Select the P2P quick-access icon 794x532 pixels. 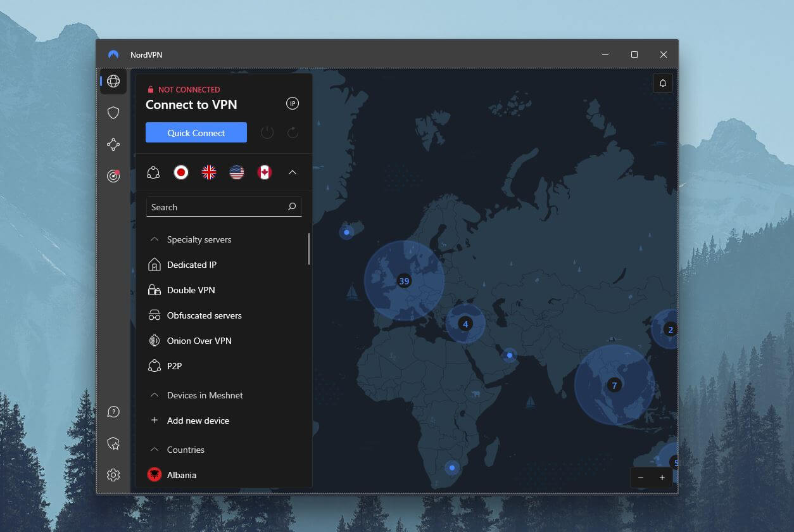(x=153, y=172)
